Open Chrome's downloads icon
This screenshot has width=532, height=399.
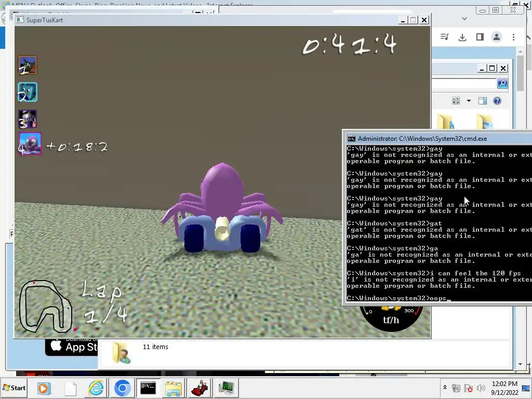[462, 37]
